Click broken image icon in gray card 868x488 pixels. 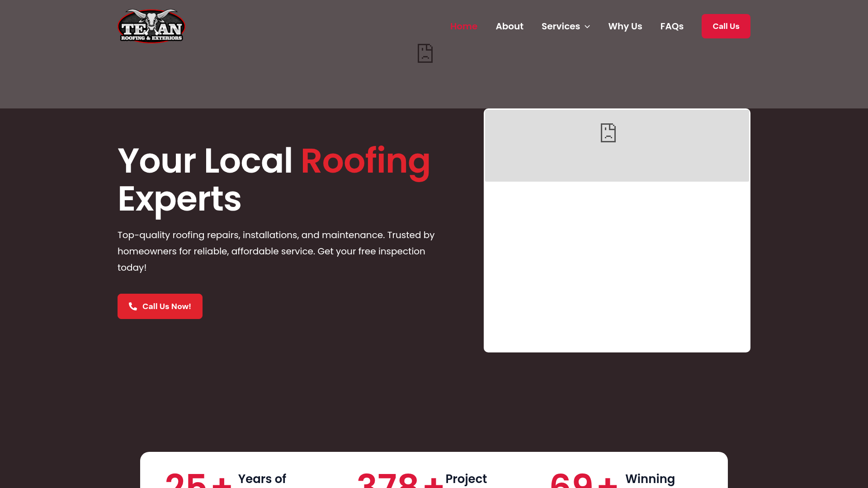(x=608, y=133)
